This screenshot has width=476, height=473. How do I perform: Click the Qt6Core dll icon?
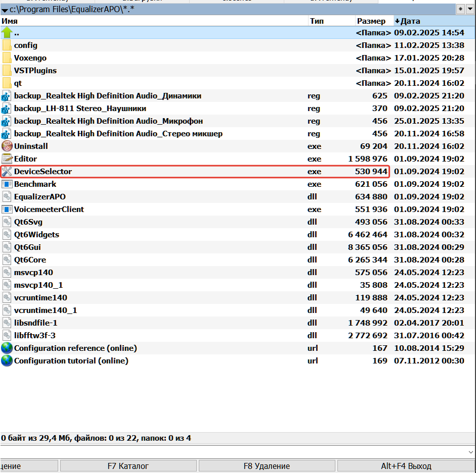pos(7,260)
